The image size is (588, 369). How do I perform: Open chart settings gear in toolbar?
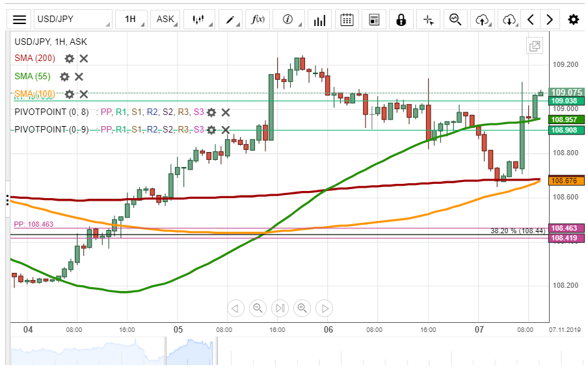pyautogui.click(x=573, y=19)
